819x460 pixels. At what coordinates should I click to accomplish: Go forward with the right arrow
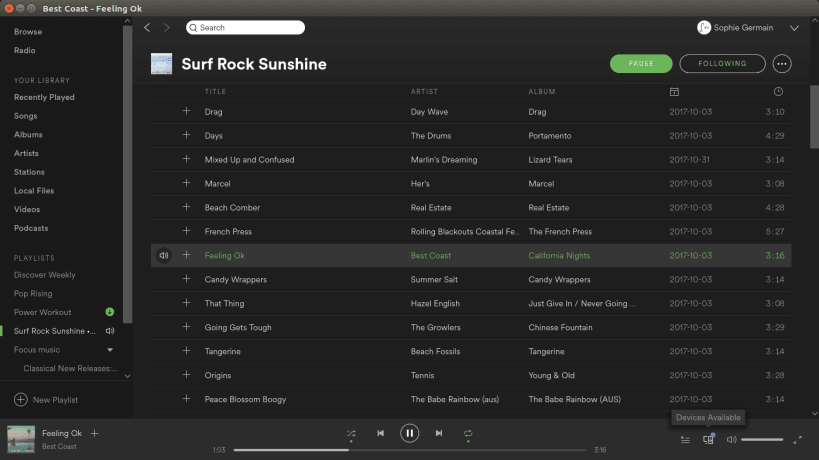point(166,28)
